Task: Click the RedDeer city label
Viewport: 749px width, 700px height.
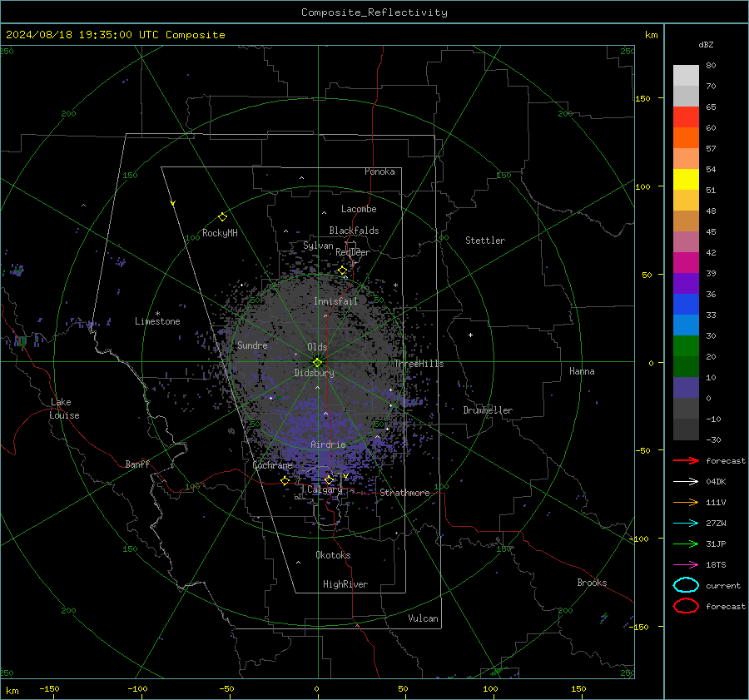Action: click(353, 252)
